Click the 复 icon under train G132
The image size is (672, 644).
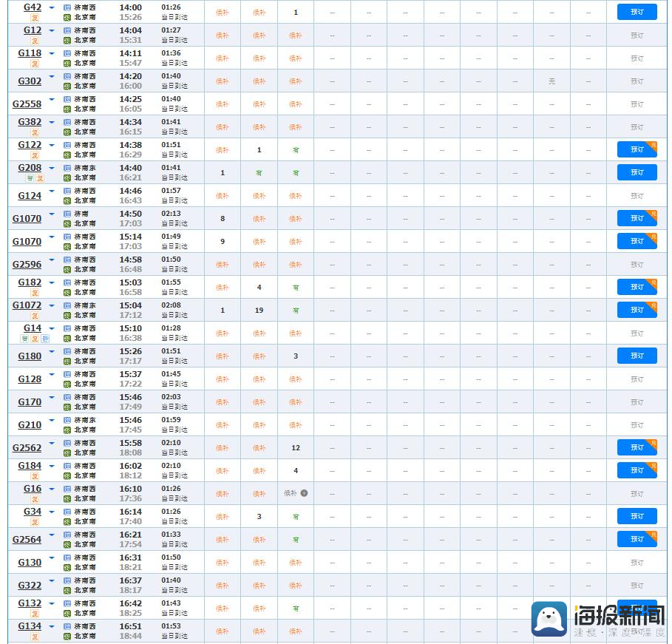click(35, 614)
